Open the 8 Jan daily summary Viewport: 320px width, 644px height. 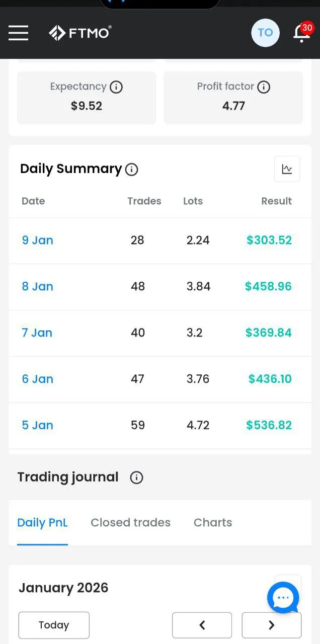tap(38, 287)
